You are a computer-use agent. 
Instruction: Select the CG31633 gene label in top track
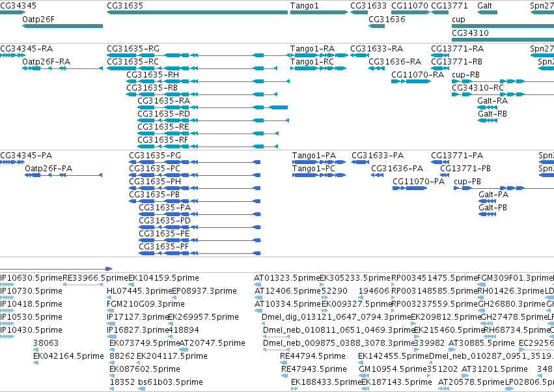[368, 6]
